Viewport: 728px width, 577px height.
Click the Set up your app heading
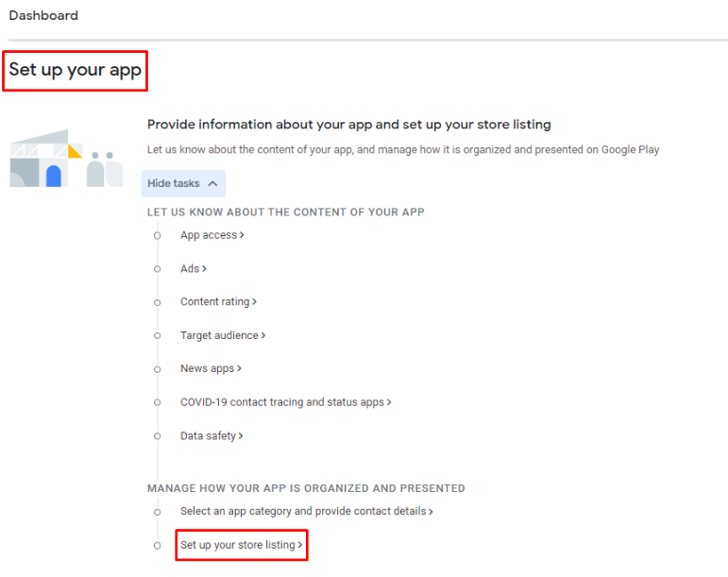pos(76,71)
